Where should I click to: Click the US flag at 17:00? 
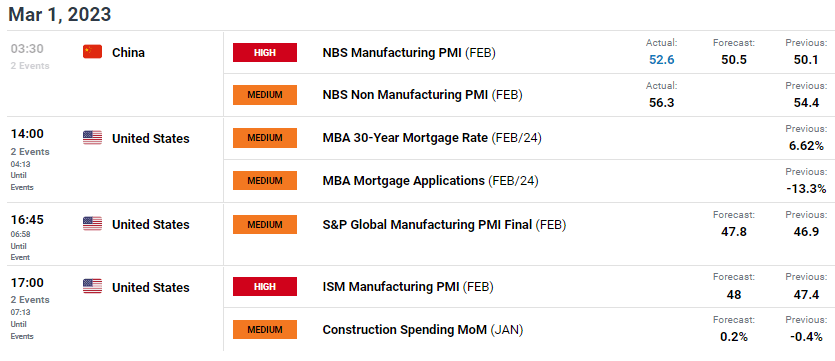coord(92,287)
